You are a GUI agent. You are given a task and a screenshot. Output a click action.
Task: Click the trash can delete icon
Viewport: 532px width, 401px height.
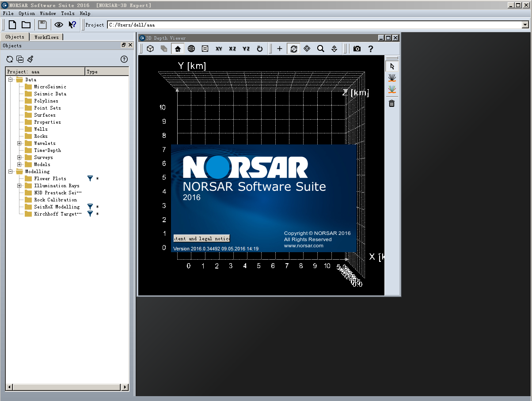(392, 103)
